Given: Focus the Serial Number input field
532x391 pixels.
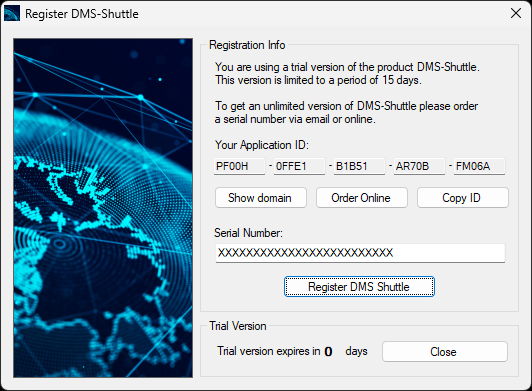Looking at the screenshot, I should pos(360,253).
